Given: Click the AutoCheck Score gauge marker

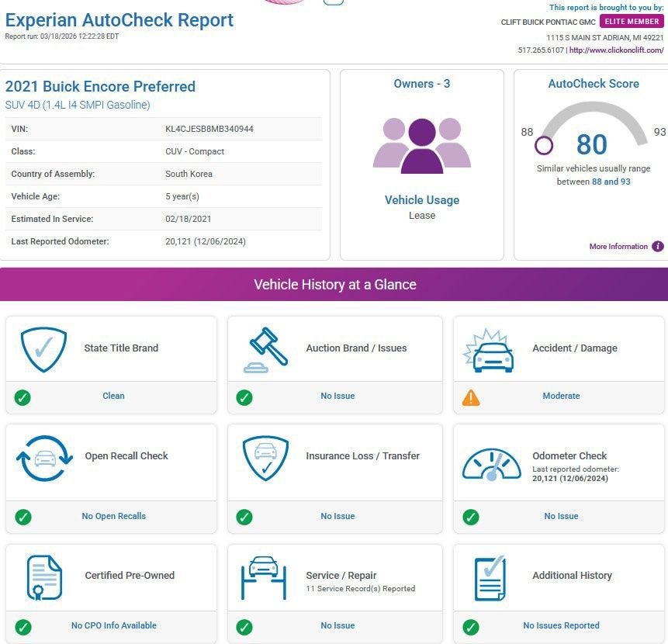Looking at the screenshot, I should pyautogui.click(x=545, y=145).
